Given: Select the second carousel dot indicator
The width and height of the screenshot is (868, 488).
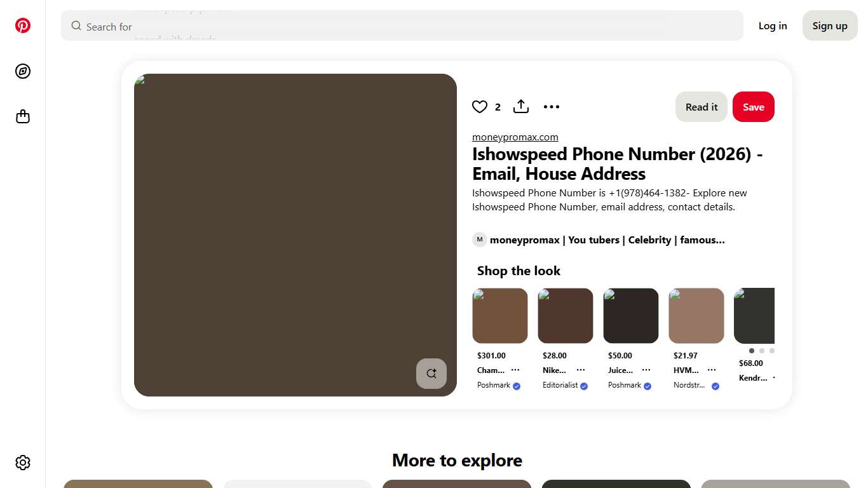Looking at the screenshot, I should (762, 351).
